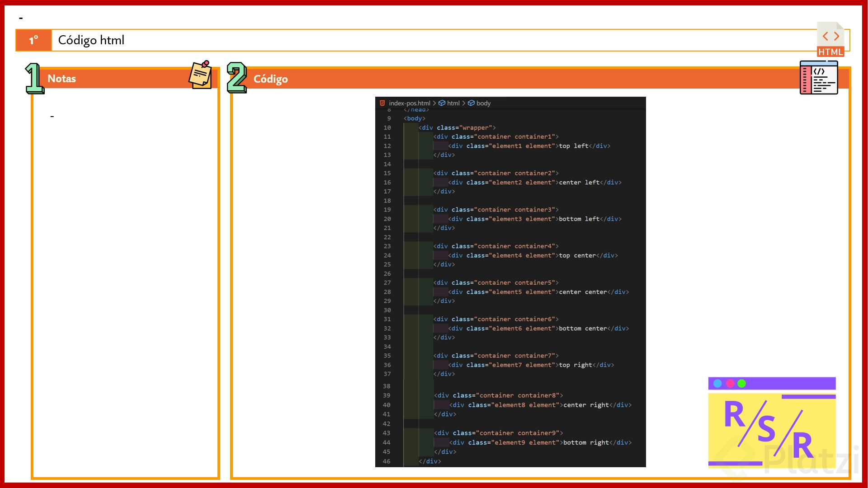The width and height of the screenshot is (868, 488).
Task: Click 'bottom right' text on line 44
Action: 586,443
